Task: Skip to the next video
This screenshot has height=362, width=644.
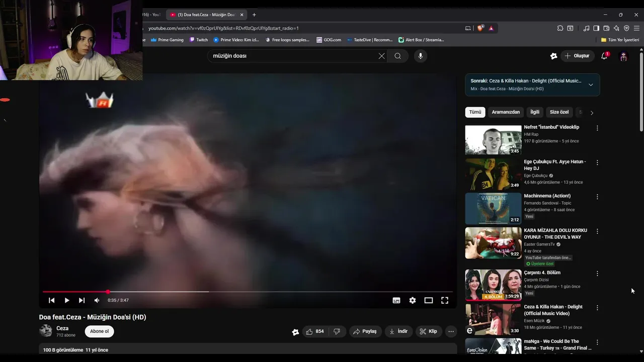Action: point(82,300)
